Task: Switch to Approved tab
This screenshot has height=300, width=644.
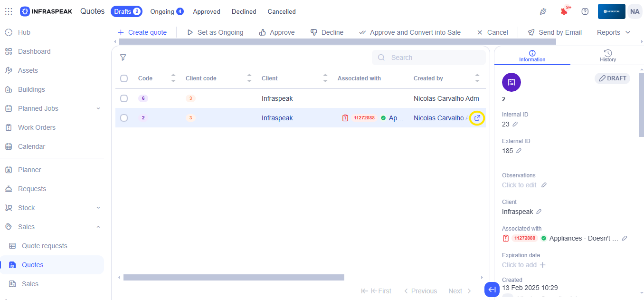Action: (x=207, y=11)
